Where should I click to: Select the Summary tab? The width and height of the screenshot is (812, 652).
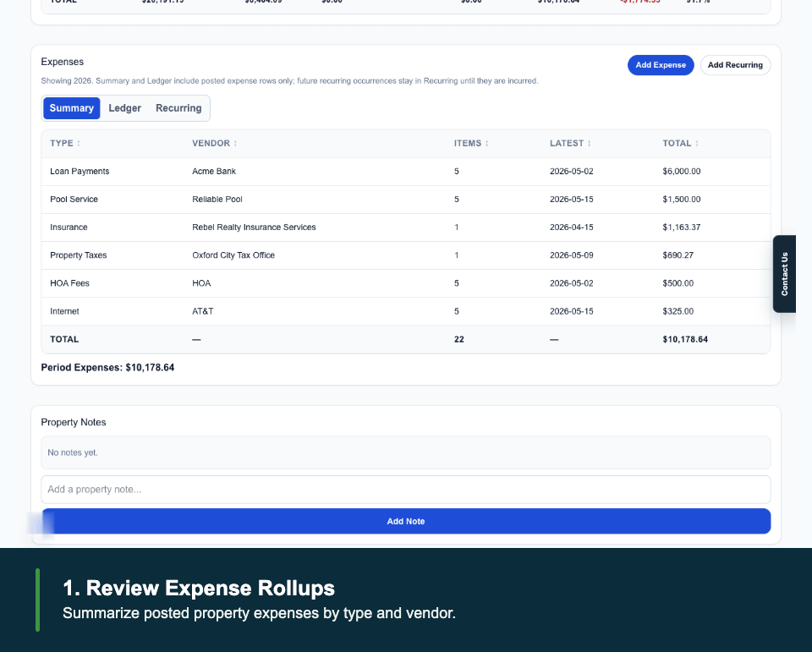(x=71, y=108)
